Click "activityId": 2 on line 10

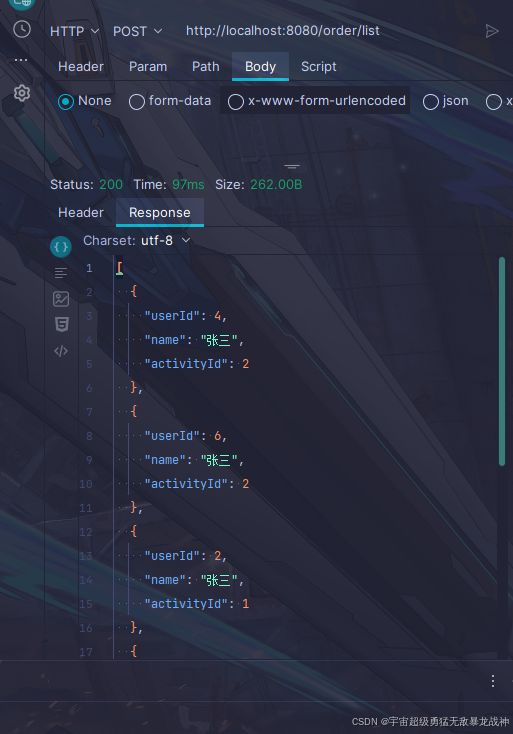(x=197, y=484)
